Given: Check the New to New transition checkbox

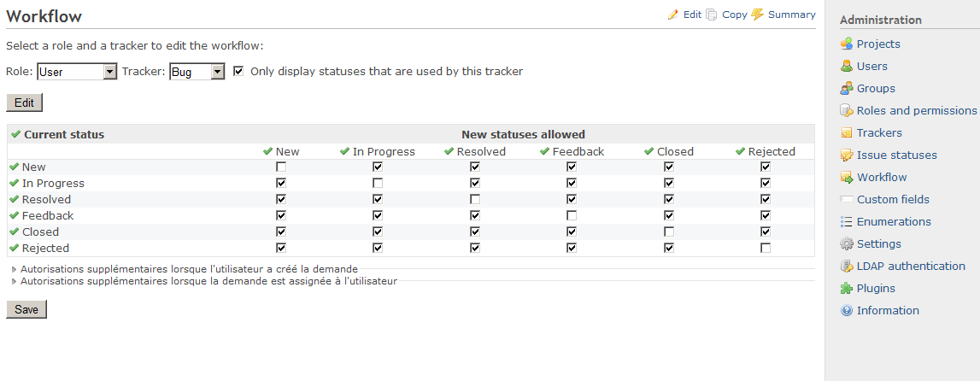Looking at the screenshot, I should pos(281,167).
